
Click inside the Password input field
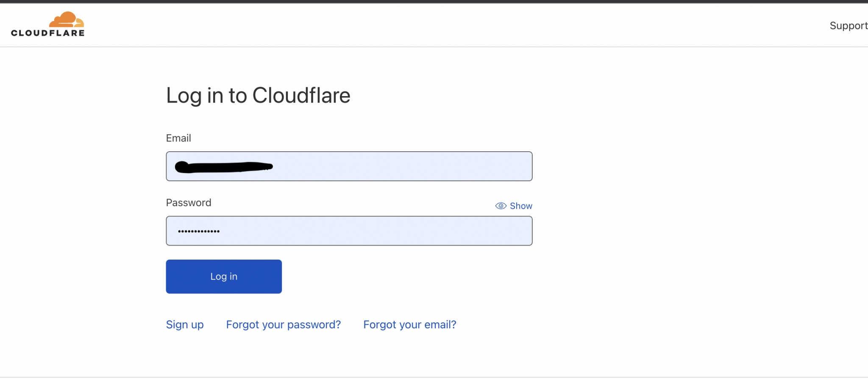[349, 231]
